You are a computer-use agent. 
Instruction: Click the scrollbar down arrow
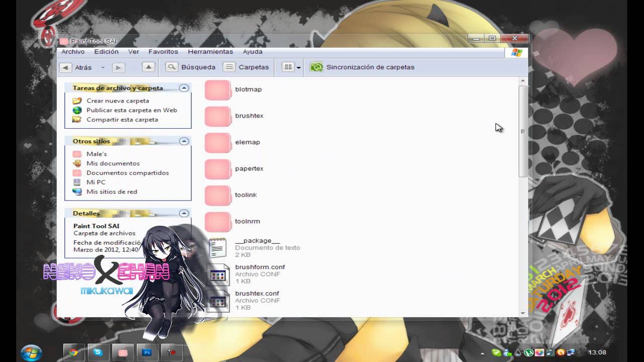pos(523,313)
